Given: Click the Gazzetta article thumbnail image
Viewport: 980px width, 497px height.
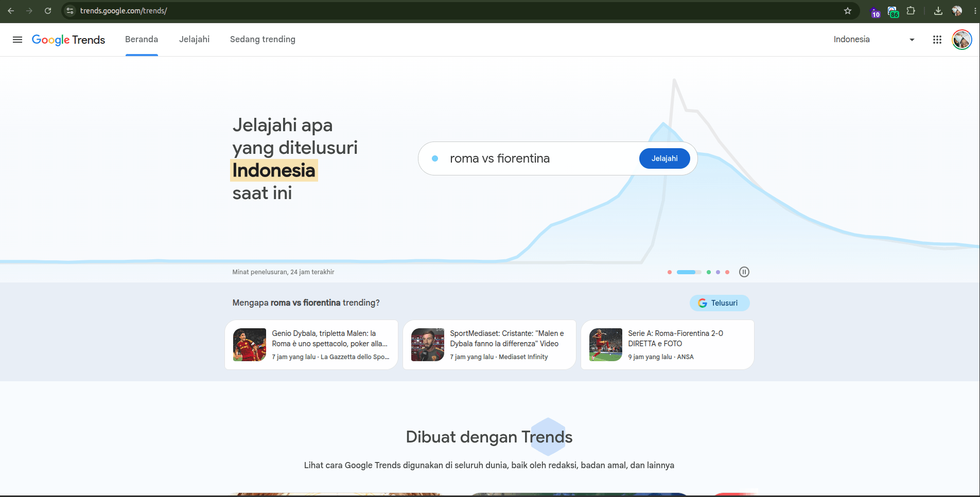Looking at the screenshot, I should (x=250, y=345).
